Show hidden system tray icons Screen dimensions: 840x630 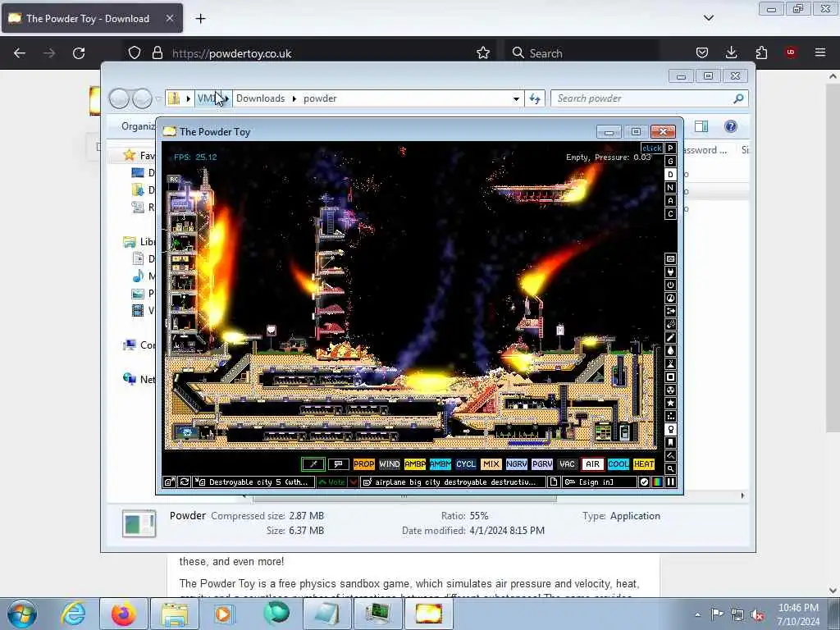(x=697, y=614)
